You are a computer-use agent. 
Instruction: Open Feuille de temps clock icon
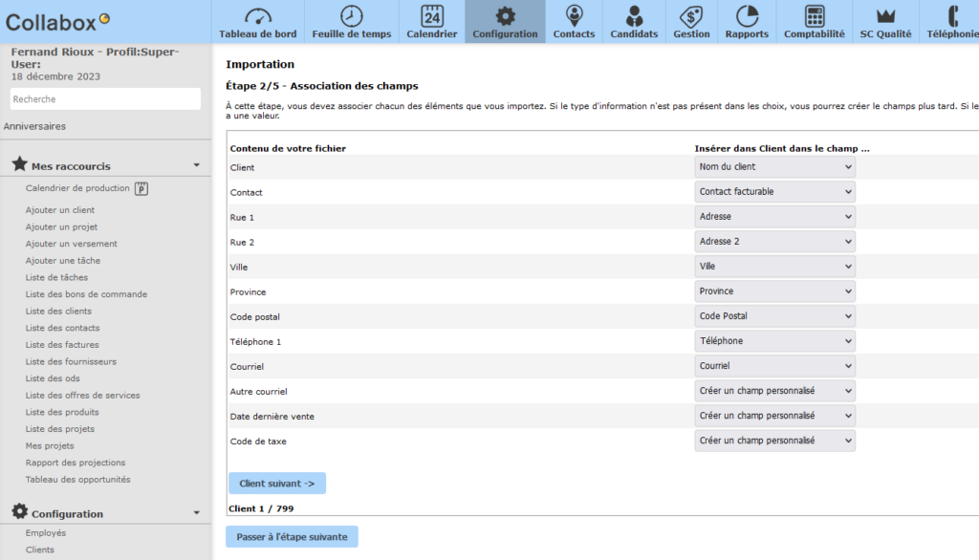pos(352,16)
